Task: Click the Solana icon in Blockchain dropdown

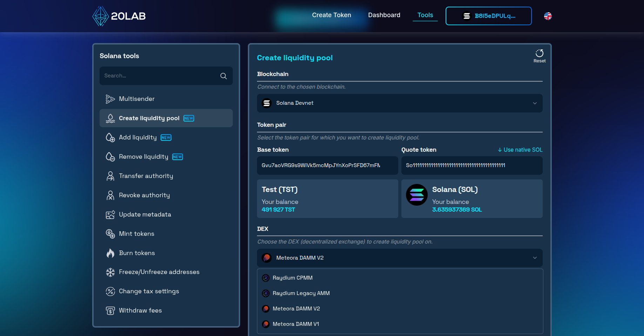Action: click(267, 103)
